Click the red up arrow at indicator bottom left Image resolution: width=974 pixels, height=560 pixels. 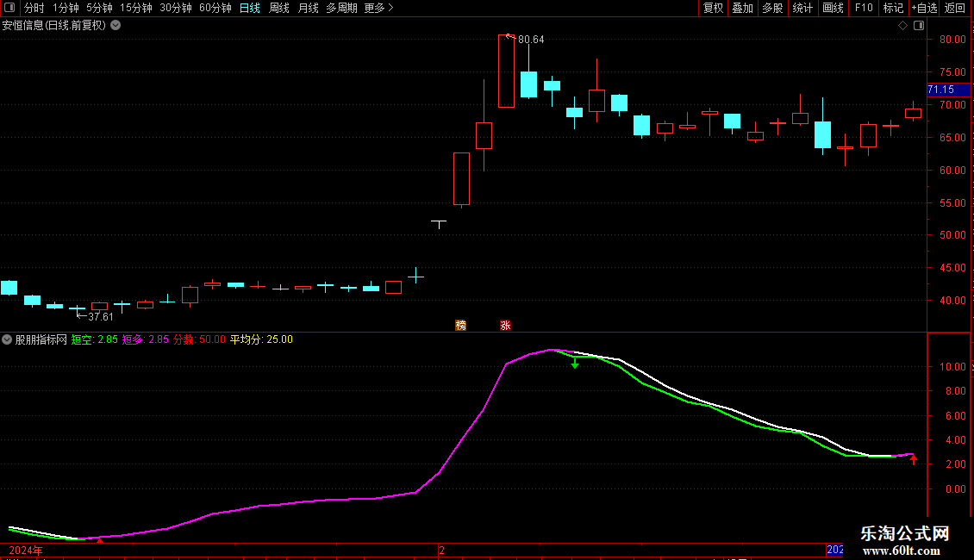(99, 540)
